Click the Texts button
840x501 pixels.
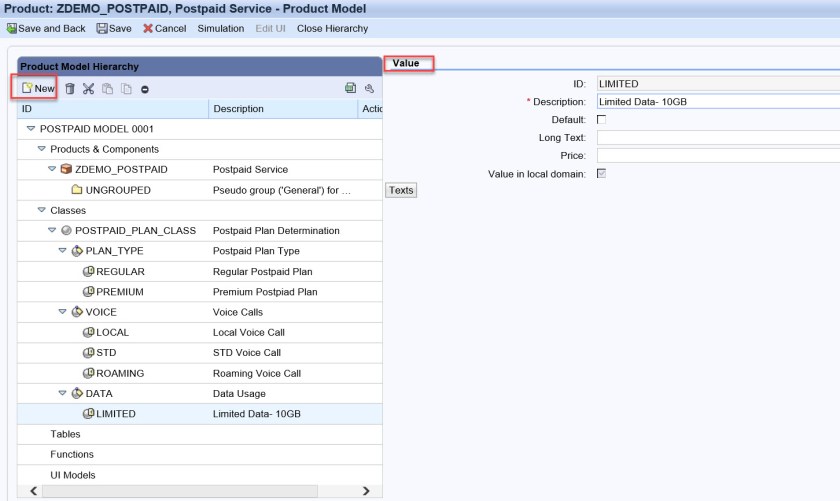(x=401, y=190)
